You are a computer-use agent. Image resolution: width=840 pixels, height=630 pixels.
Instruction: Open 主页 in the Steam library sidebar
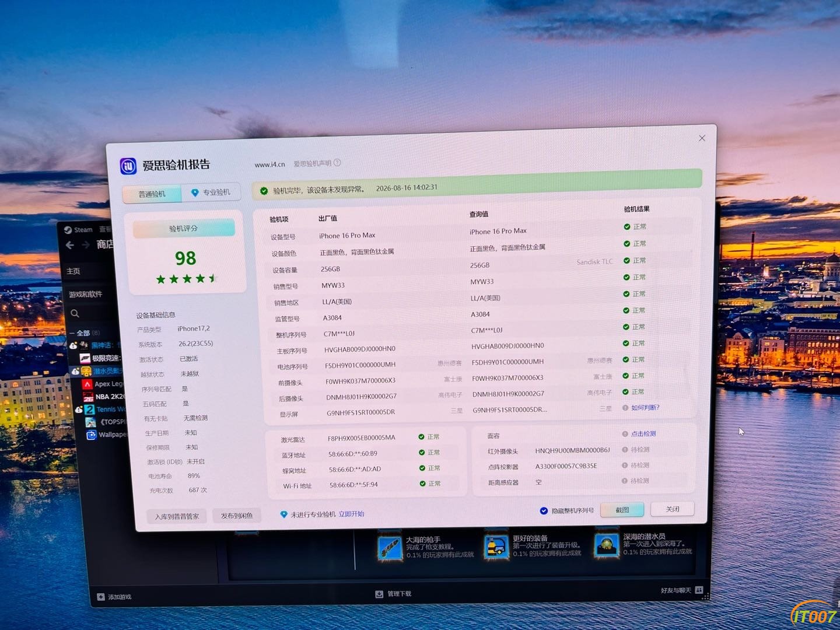click(73, 271)
